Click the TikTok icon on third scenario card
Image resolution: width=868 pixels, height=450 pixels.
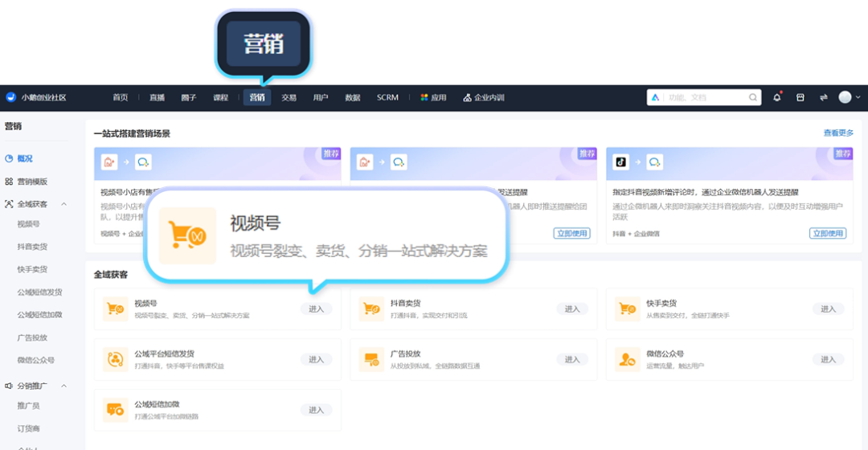pos(620,162)
